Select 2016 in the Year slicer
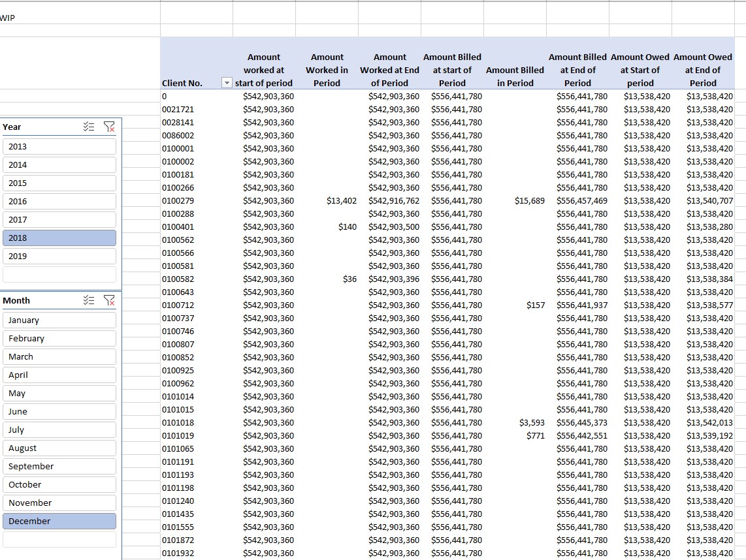This screenshot has height=560, width=746. (59, 201)
